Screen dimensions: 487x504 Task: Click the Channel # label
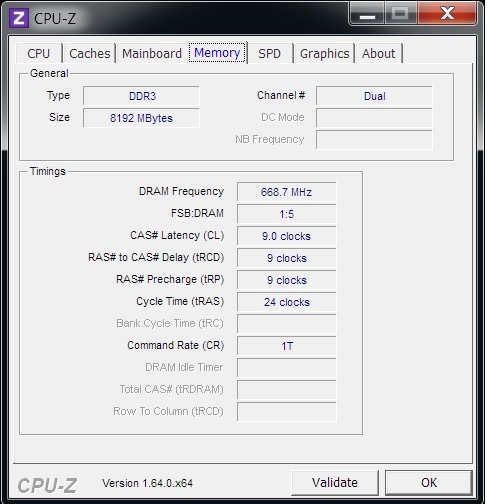click(x=281, y=95)
